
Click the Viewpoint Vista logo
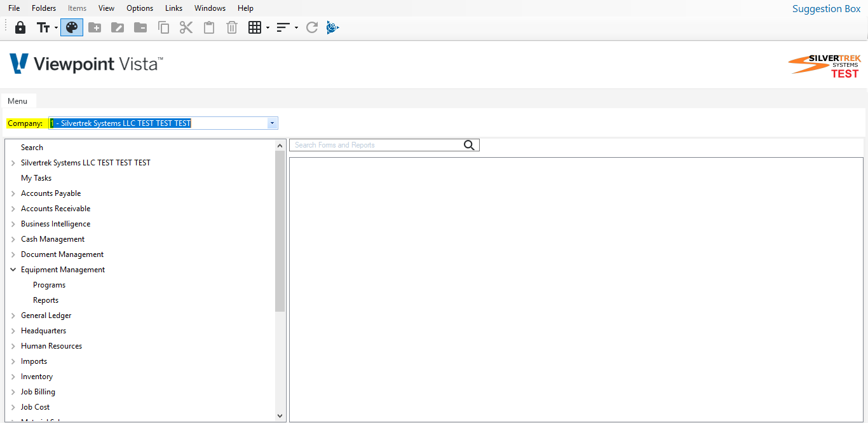[x=86, y=63]
